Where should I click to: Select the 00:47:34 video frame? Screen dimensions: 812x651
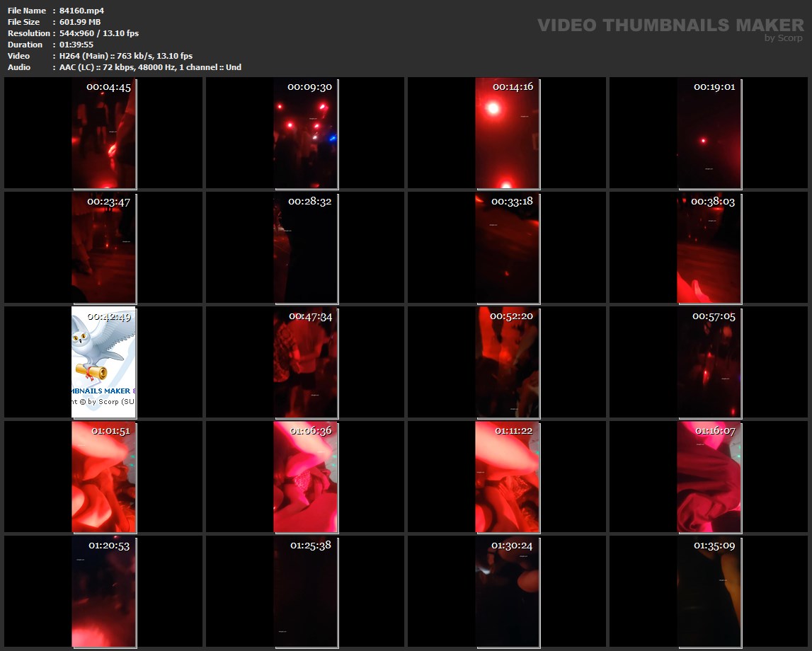306,362
